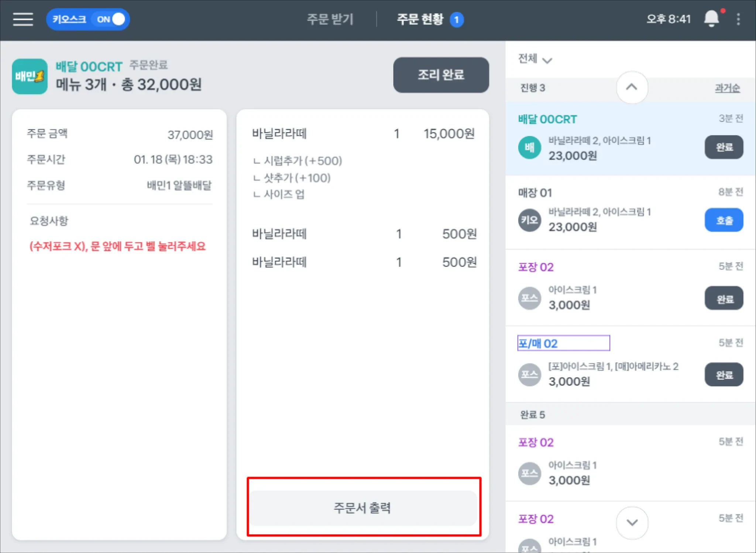
Task: Click the 키오 kiosk badge on 매장 01
Action: pyautogui.click(x=529, y=220)
